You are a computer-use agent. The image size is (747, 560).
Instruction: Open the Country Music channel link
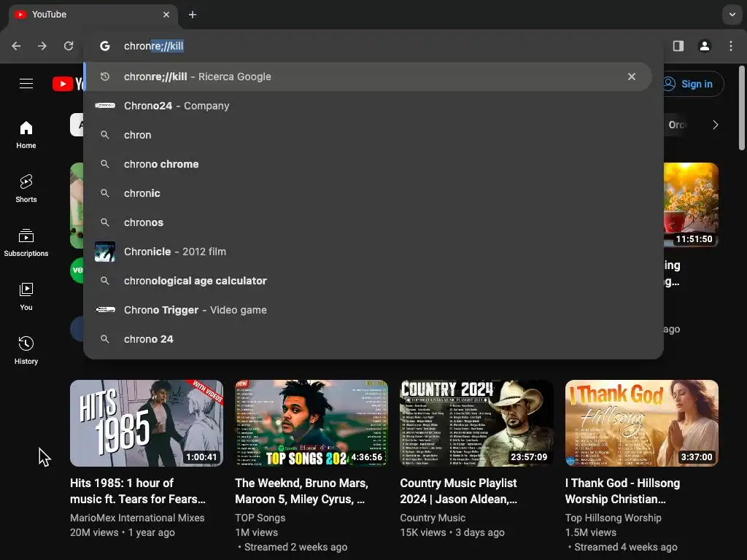(x=433, y=518)
